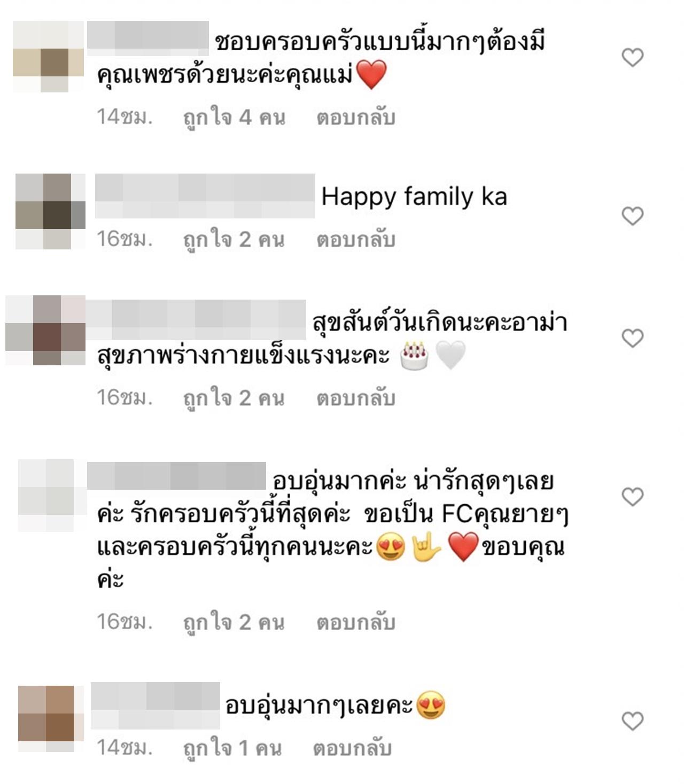Image resolution: width=684 pixels, height=784 pixels.
Task: Reply to the FCคุณยาย comment
Action: click(356, 623)
